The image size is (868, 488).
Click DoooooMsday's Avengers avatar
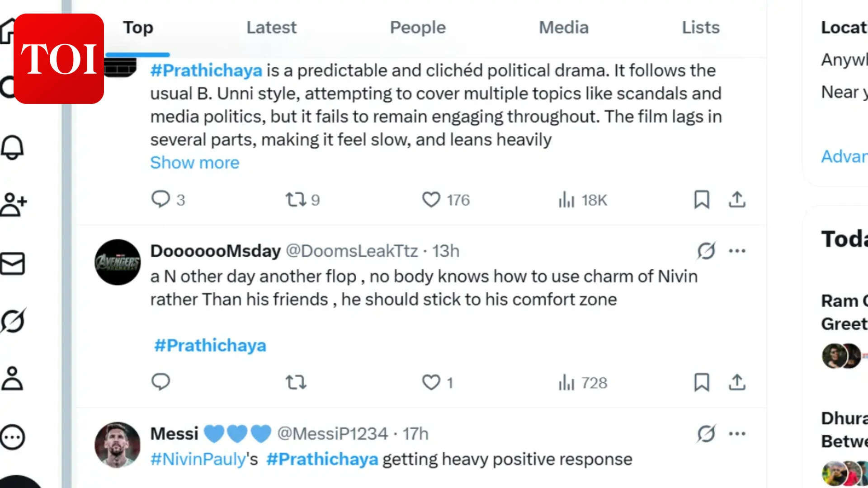click(118, 262)
